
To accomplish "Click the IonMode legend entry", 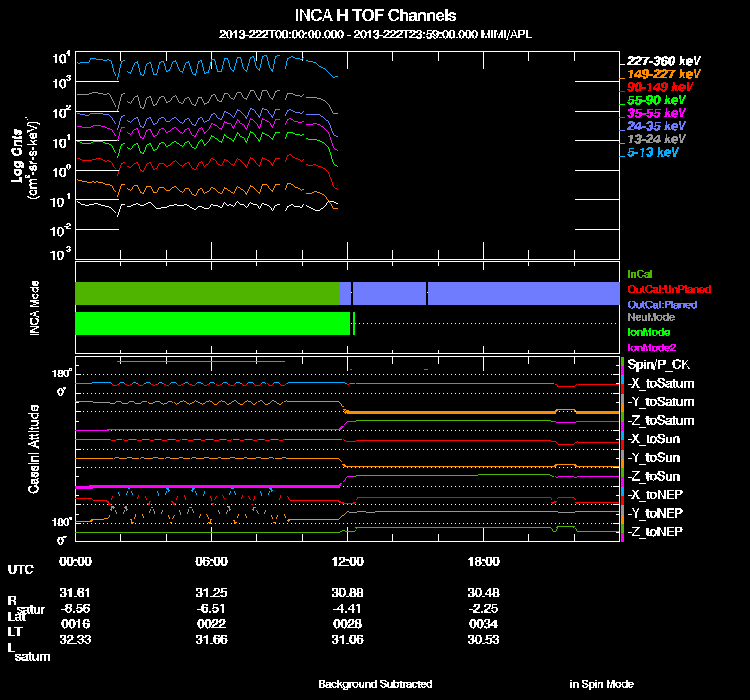I will (x=649, y=332).
